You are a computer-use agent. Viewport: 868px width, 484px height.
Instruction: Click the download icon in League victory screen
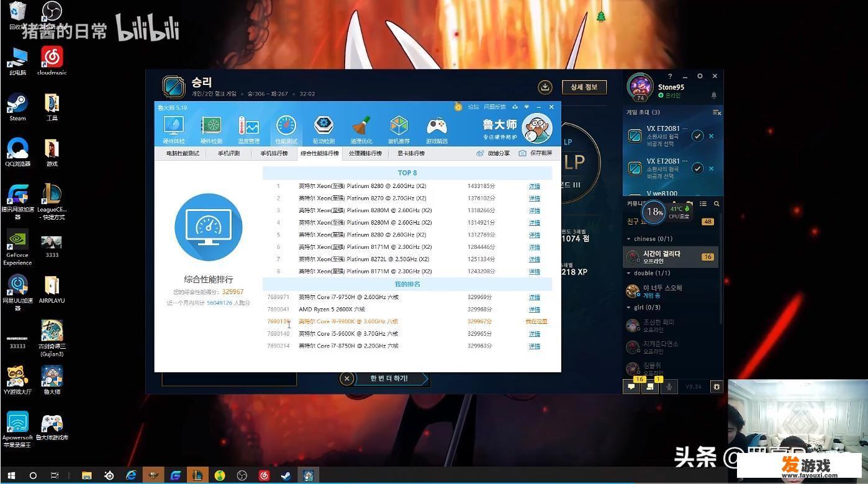point(545,87)
